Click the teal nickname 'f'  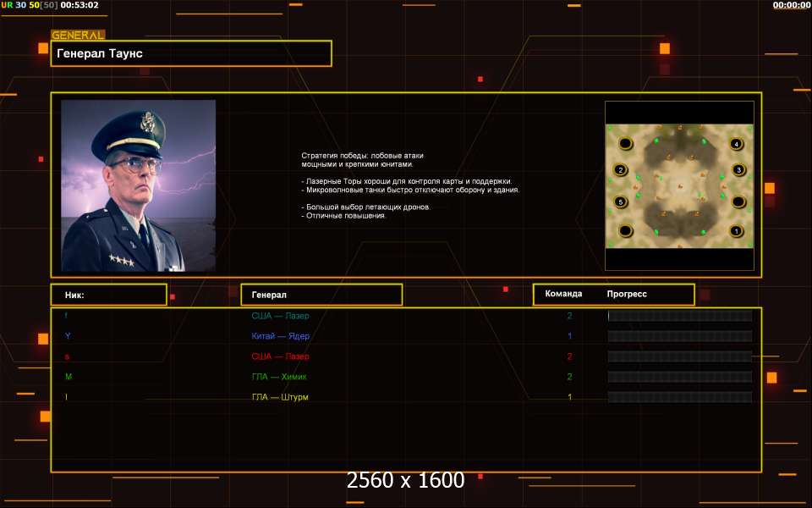(x=66, y=316)
